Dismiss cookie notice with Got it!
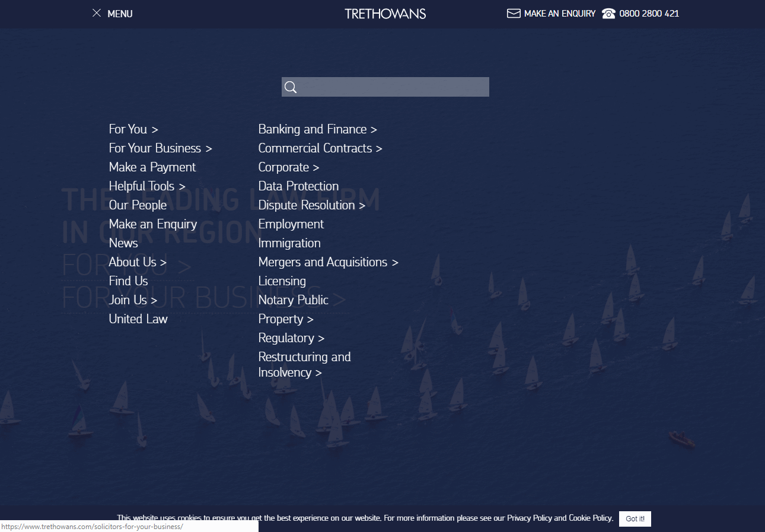The image size is (765, 532). tap(635, 518)
